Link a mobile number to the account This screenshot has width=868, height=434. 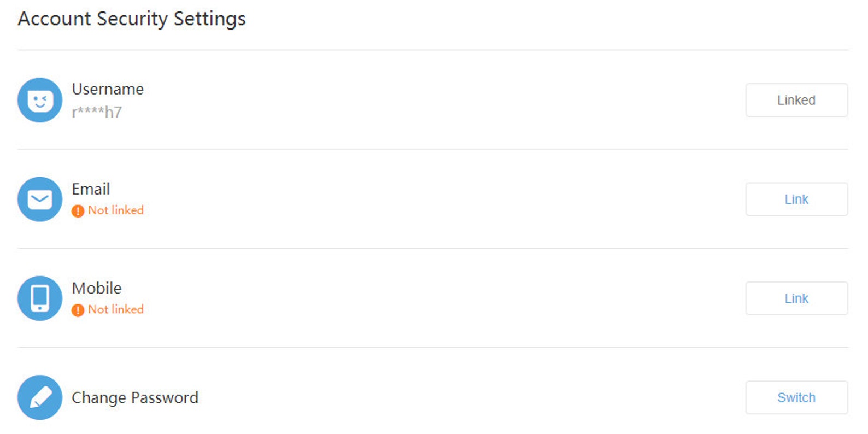coord(796,298)
